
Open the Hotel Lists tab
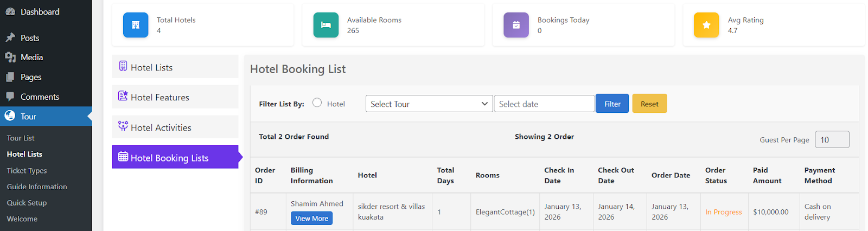tap(175, 67)
